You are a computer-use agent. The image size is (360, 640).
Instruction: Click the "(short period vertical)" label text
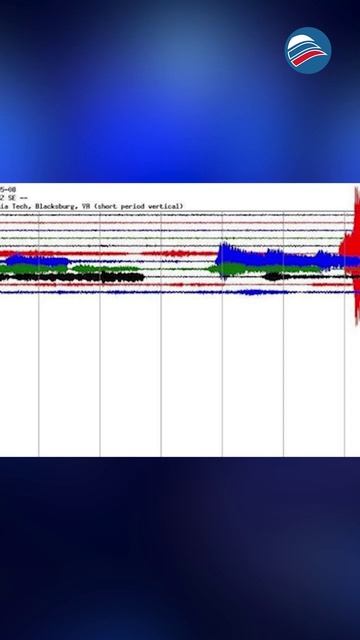pos(138,207)
